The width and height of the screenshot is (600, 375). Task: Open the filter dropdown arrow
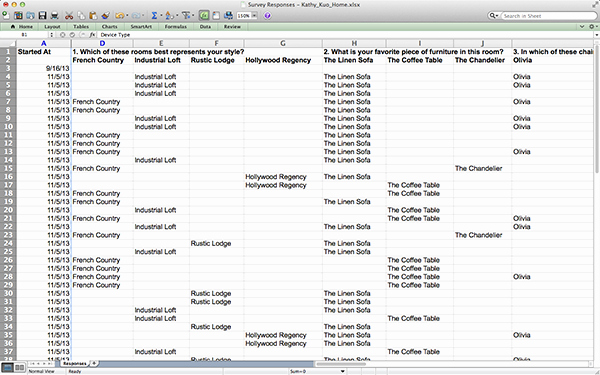point(193,16)
